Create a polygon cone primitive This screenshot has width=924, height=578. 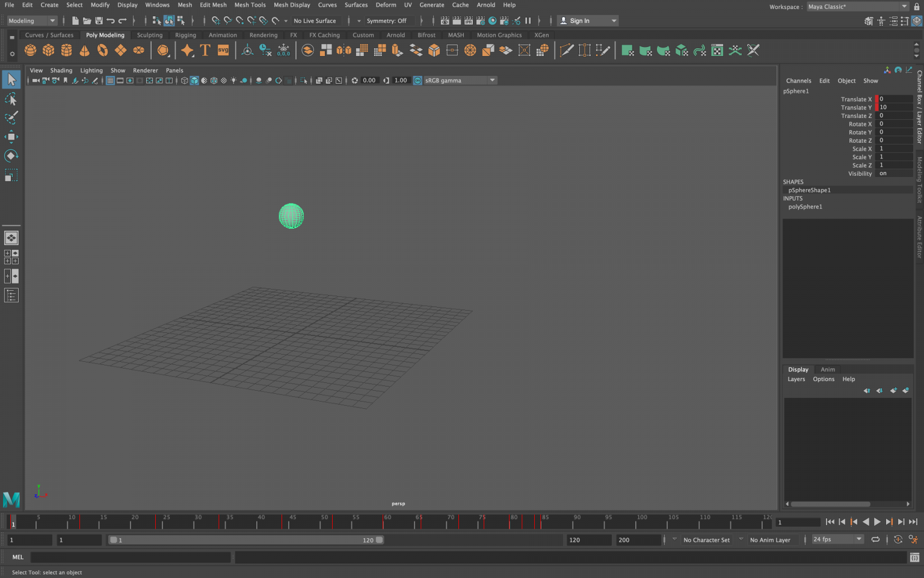pos(84,50)
